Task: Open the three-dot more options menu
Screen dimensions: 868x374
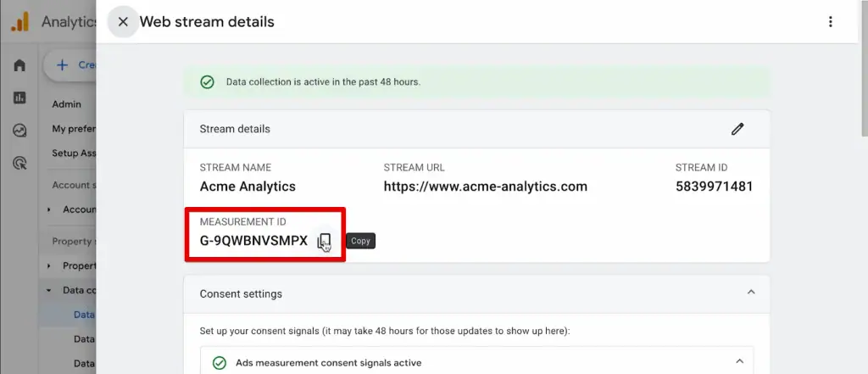Action: coord(830,22)
